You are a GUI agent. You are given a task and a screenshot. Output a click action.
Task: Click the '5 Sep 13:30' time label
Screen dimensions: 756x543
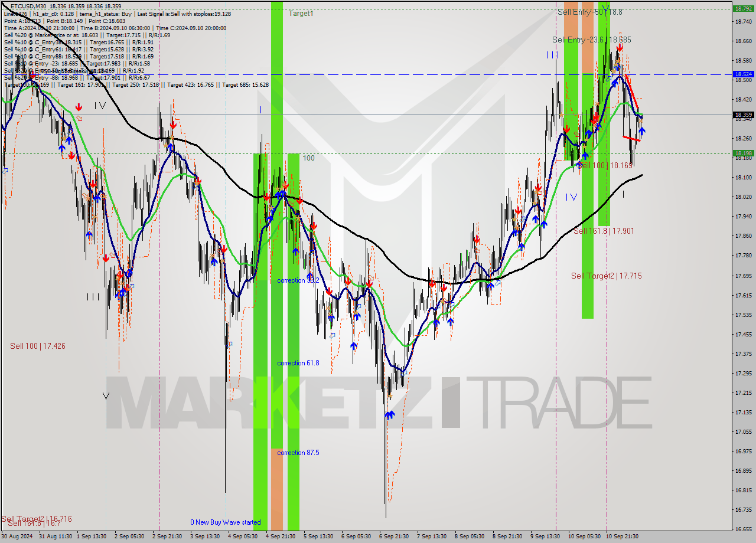(318, 537)
